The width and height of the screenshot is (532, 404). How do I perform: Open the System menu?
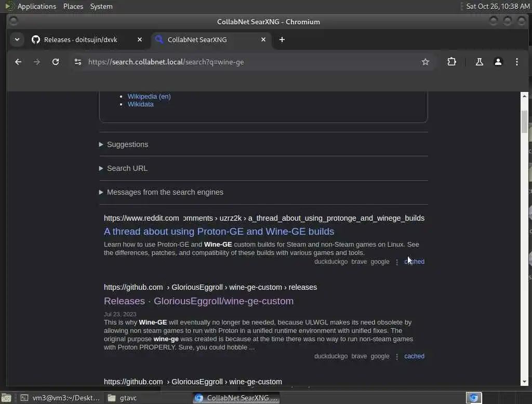[101, 6]
